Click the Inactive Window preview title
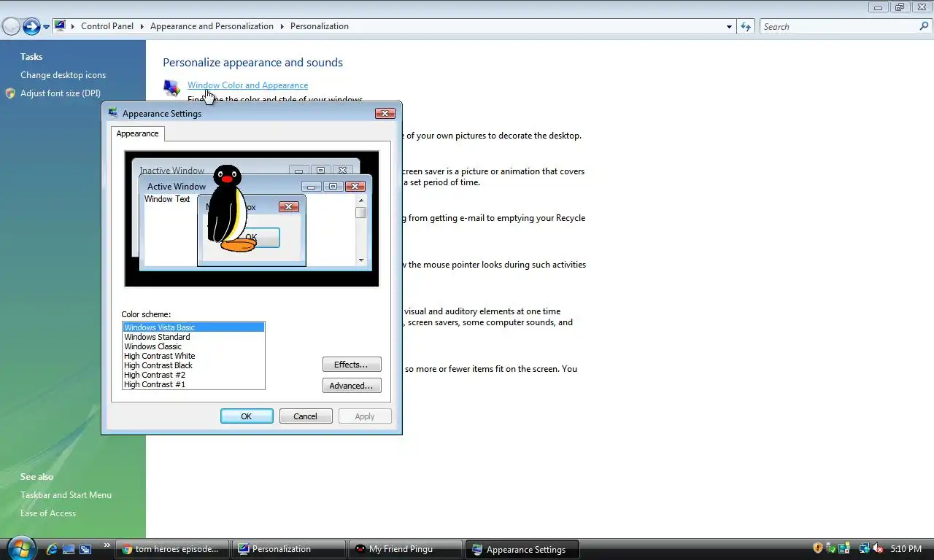The height and width of the screenshot is (560, 934). [x=172, y=171]
